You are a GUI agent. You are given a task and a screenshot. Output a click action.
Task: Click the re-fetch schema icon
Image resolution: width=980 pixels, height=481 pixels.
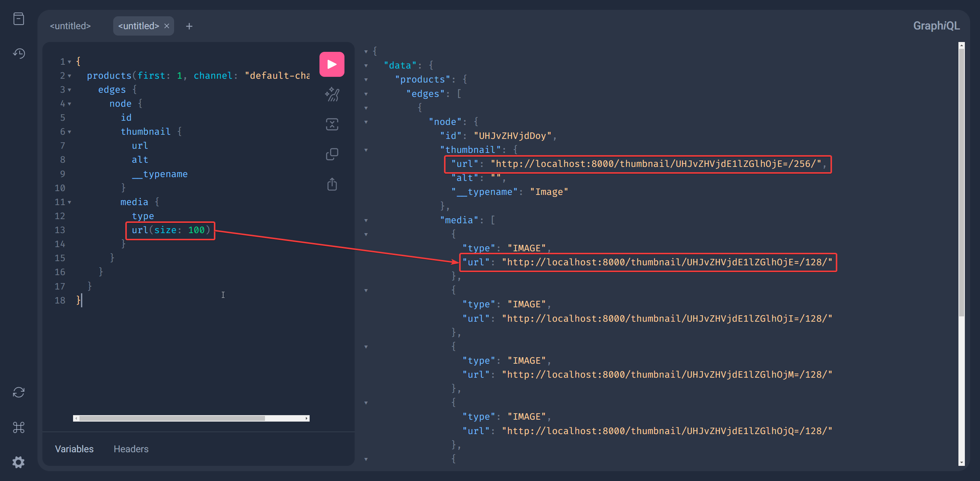click(x=19, y=392)
